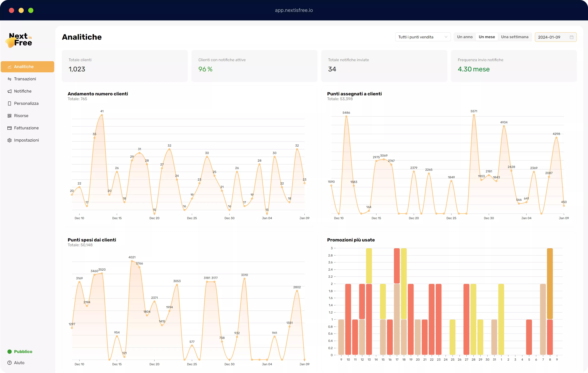Select the Una settimana time range
The image size is (588, 373).
coord(515,37)
